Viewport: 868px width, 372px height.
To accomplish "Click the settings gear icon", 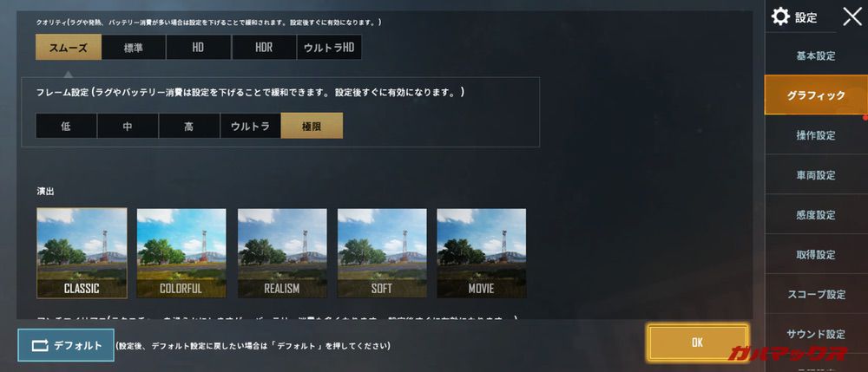I will 780,16.
